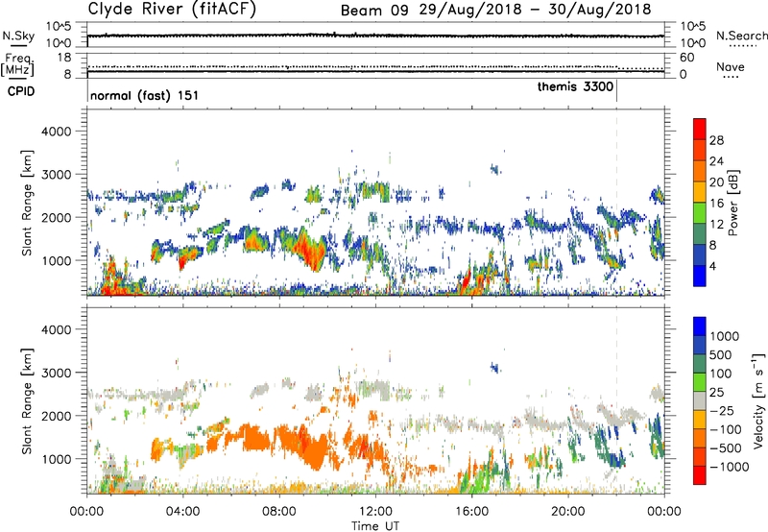
Task: Click the 'N.Search' label
Action: 741,36
